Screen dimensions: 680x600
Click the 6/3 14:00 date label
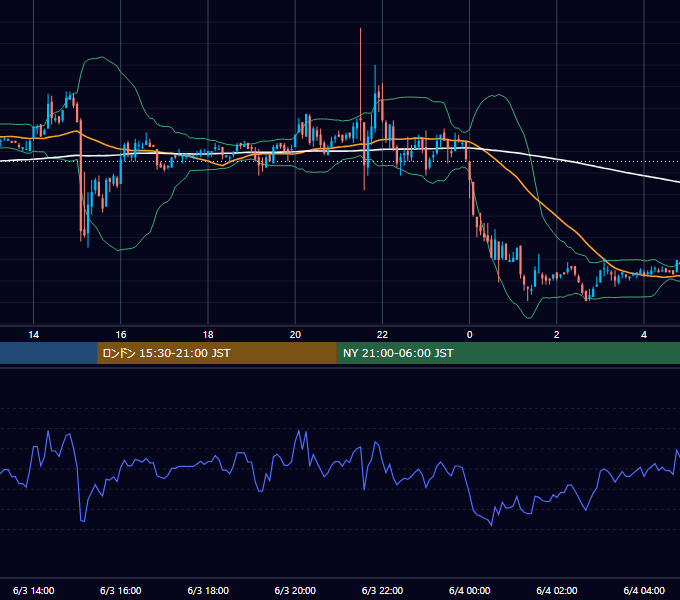[x=33, y=590]
